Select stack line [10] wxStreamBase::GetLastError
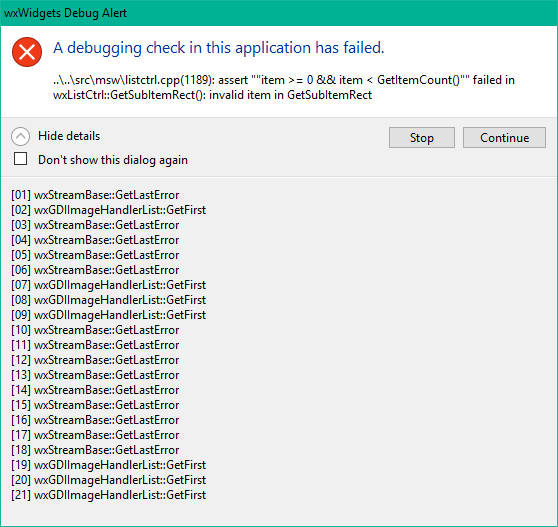Screen dimensions: 558x527 (x=95, y=330)
